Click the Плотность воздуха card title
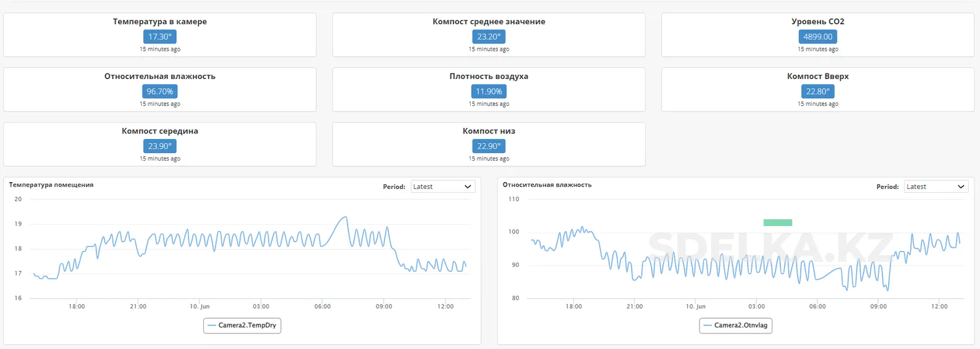This screenshot has width=980, height=349. tap(489, 77)
